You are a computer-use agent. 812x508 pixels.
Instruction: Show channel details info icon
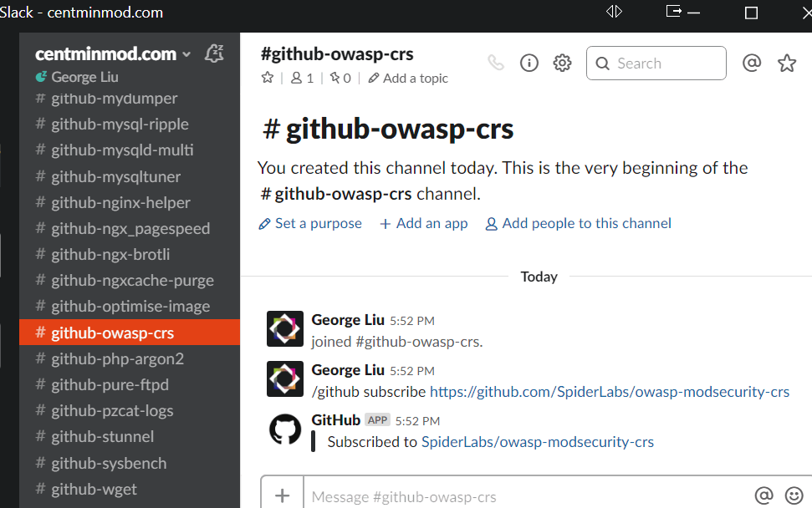529,63
